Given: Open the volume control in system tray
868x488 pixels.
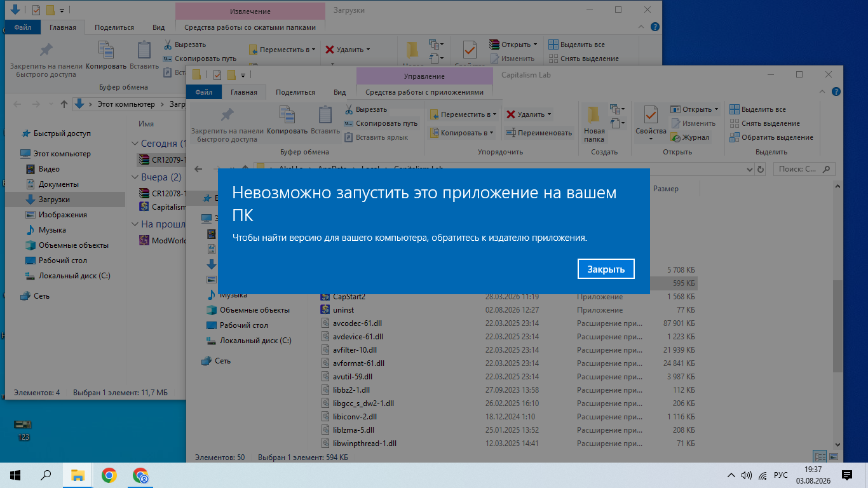Looking at the screenshot, I should click(747, 475).
